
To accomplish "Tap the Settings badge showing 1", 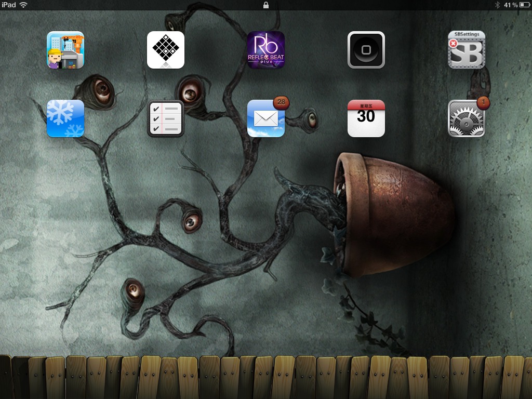I will coord(483,102).
